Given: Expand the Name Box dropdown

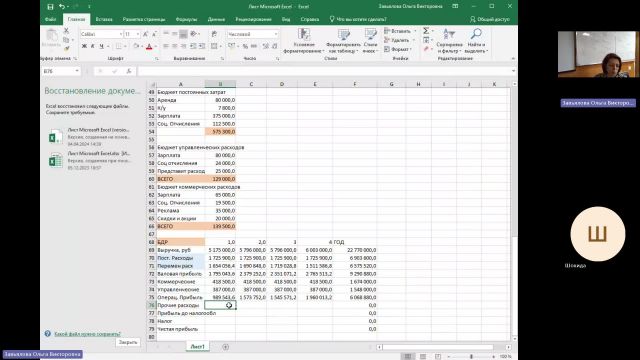Looking at the screenshot, I should pos(77,71).
